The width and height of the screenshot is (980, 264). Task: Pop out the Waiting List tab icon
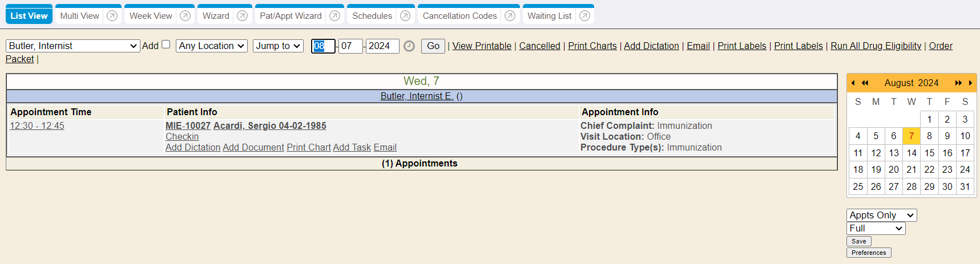pos(584,16)
